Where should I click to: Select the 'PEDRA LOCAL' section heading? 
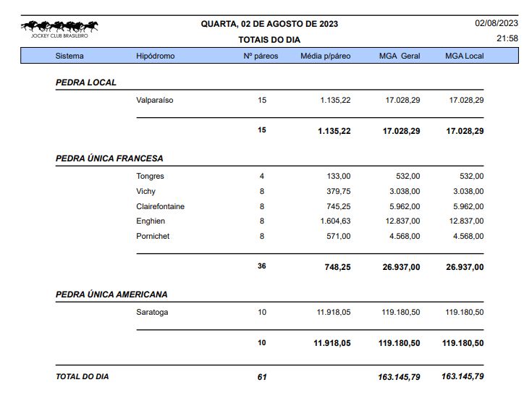[x=86, y=82]
